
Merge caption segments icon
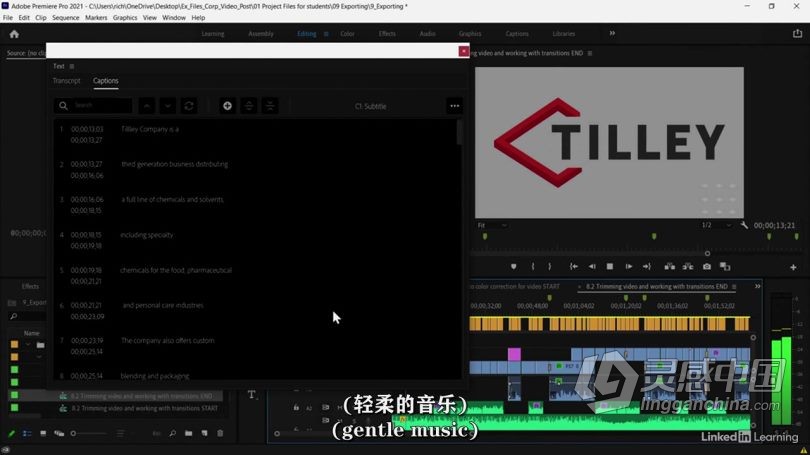[x=270, y=106]
